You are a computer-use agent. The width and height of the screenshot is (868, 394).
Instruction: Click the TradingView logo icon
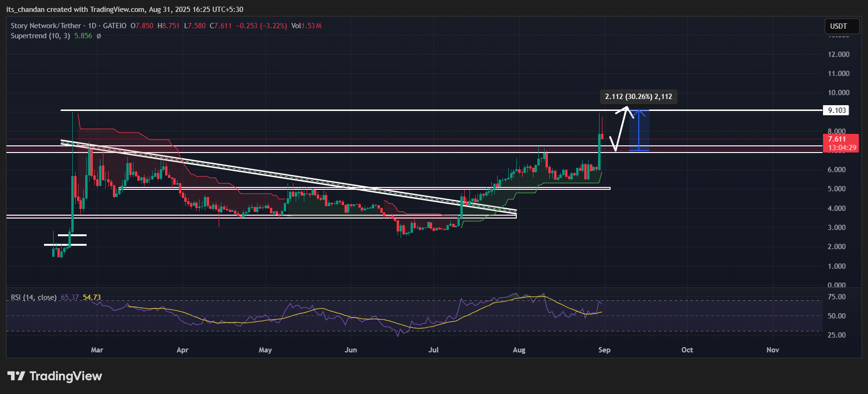coord(16,376)
